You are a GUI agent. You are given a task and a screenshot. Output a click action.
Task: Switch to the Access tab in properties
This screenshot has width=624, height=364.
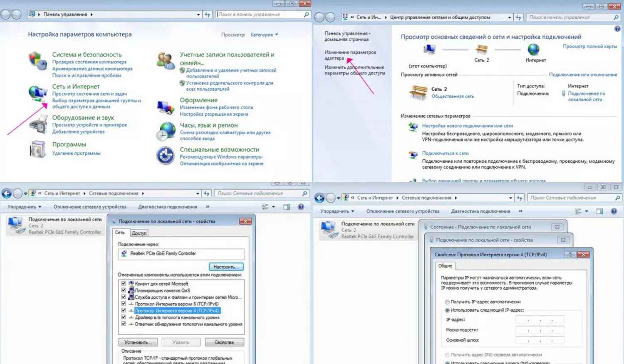(139, 233)
